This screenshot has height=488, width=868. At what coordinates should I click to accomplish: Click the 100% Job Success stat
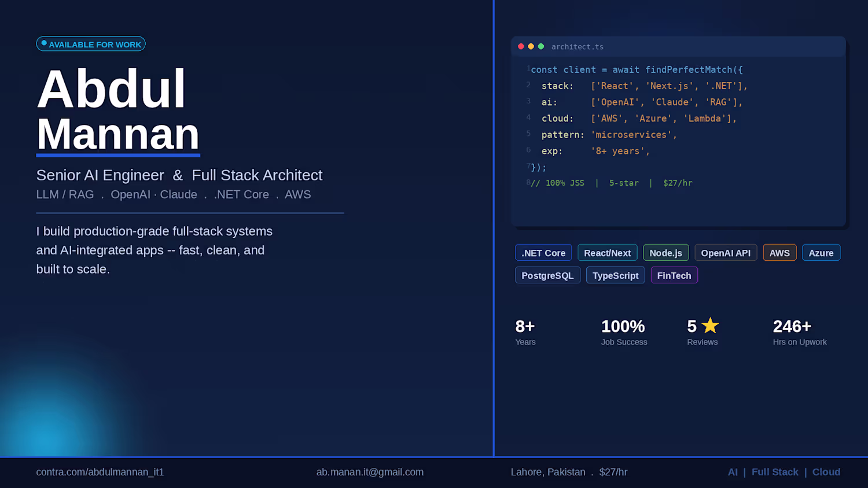[624, 332]
